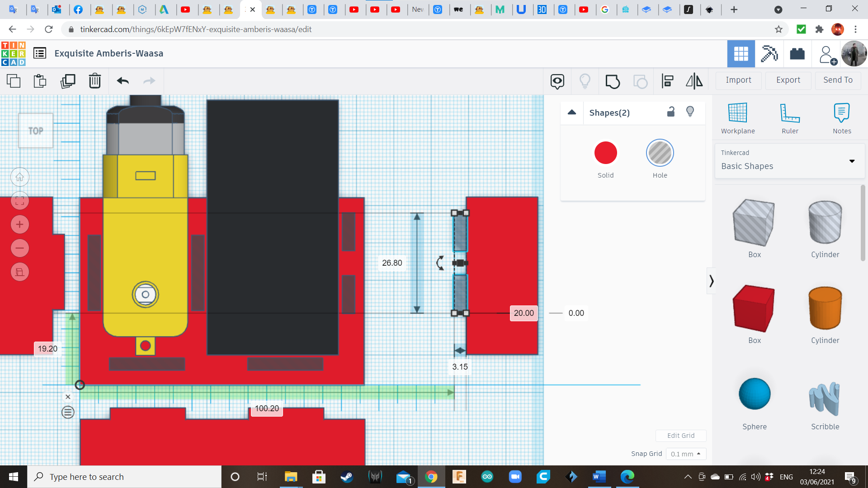868x488 pixels.
Task: Open the Snap Grid 0.1 mm dropdown
Action: tap(686, 454)
